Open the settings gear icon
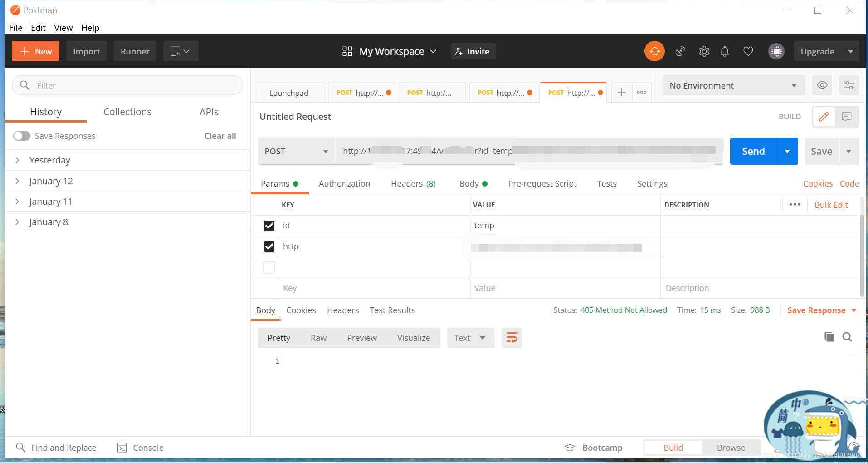868x463 pixels. click(x=704, y=51)
